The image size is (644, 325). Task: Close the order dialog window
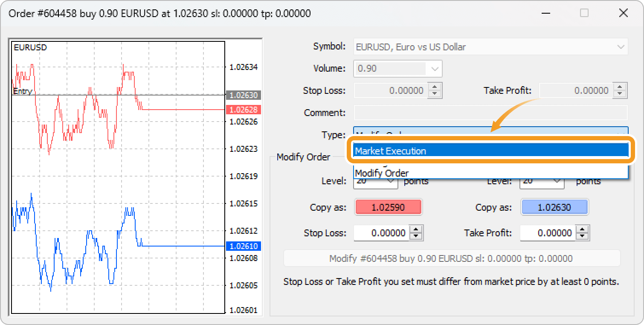click(x=623, y=13)
